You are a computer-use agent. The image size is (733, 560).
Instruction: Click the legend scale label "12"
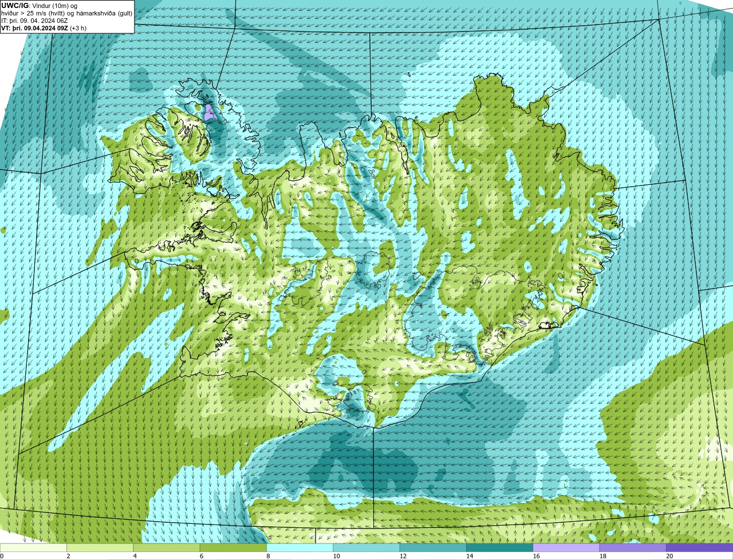(x=403, y=556)
